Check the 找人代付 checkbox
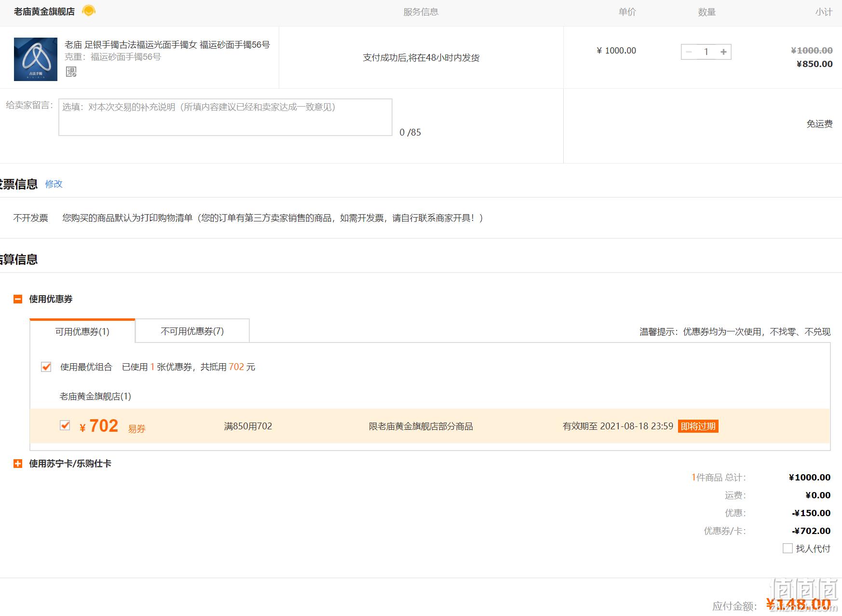The image size is (842, 616). coord(788,548)
